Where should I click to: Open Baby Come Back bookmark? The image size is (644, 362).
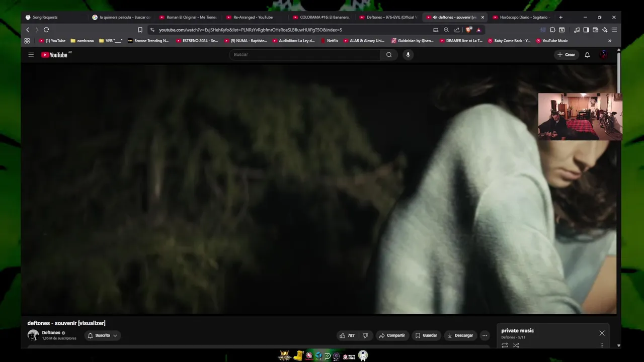pos(509,41)
